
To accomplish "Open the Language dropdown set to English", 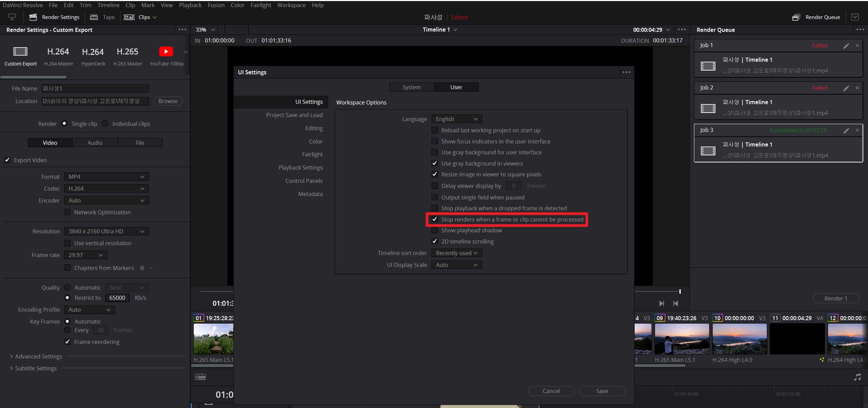I will (456, 119).
